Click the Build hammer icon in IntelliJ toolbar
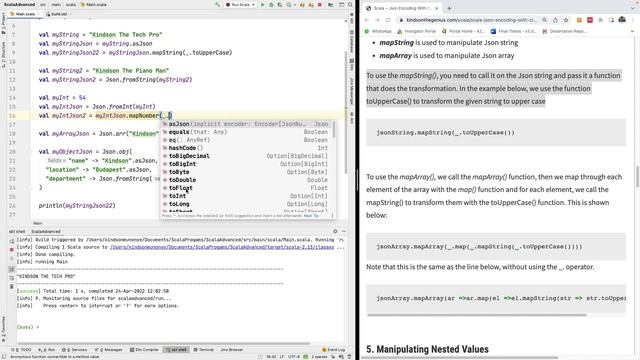This screenshot has height=360, width=640. pos(217,4)
